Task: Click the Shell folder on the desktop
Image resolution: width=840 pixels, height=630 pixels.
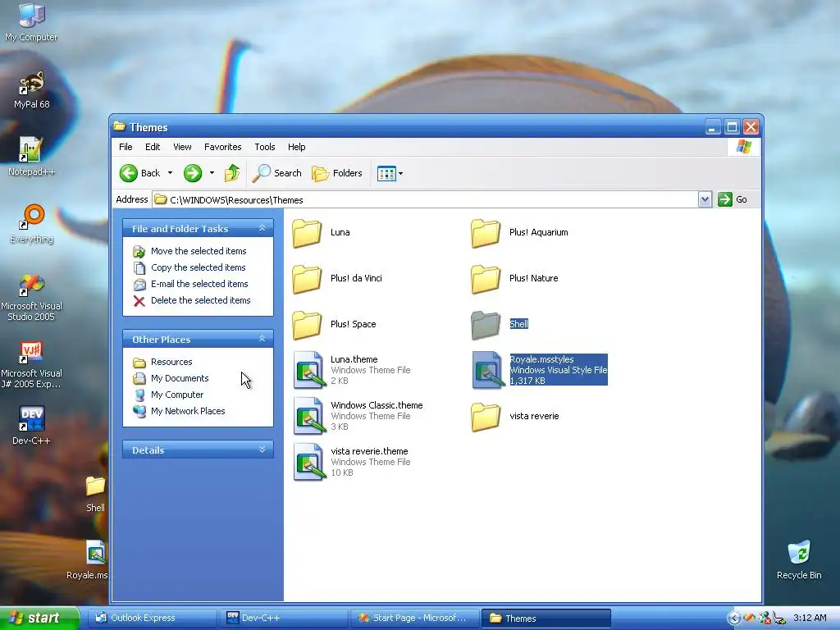Action: click(x=95, y=494)
